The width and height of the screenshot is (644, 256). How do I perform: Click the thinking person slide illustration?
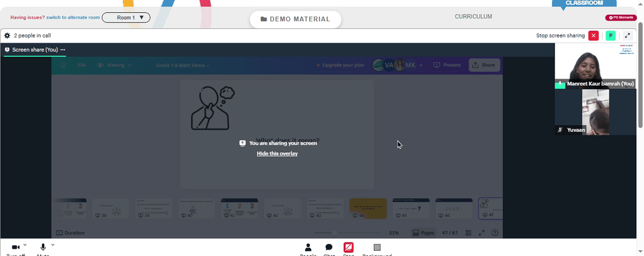pyautogui.click(x=213, y=108)
